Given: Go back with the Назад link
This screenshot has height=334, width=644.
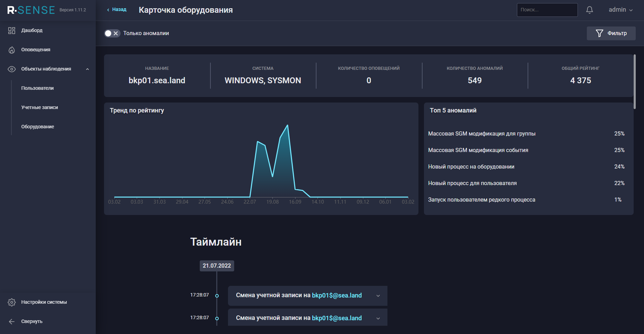Looking at the screenshot, I should click(119, 10).
